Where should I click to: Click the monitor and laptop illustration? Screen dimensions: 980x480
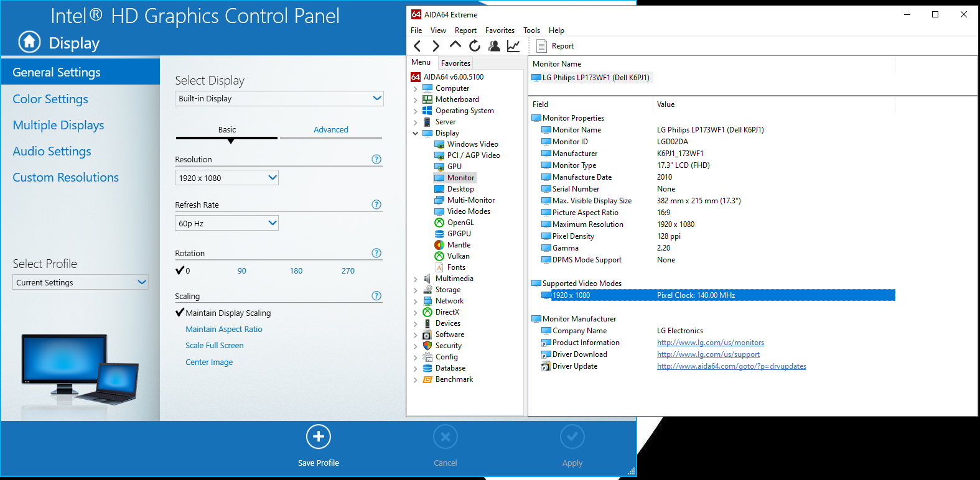80,369
